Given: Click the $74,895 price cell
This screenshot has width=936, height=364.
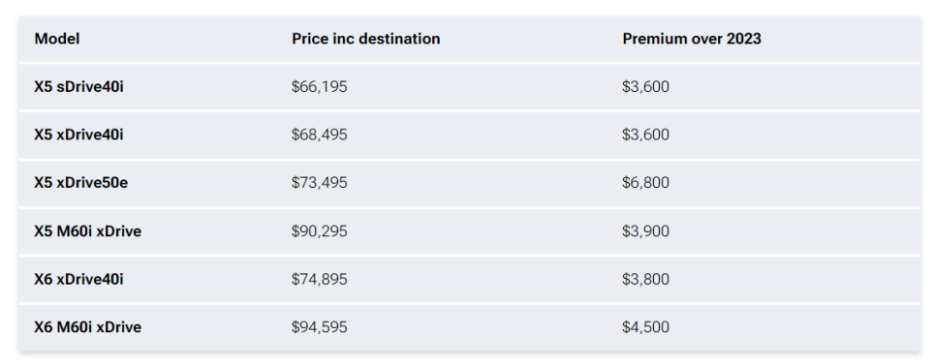Looking at the screenshot, I should click(x=319, y=279).
